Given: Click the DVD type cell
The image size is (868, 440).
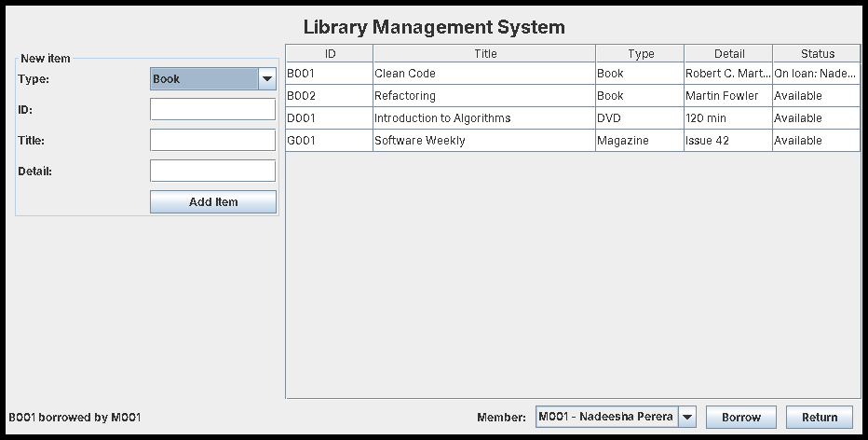Looking at the screenshot, I should tap(641, 118).
